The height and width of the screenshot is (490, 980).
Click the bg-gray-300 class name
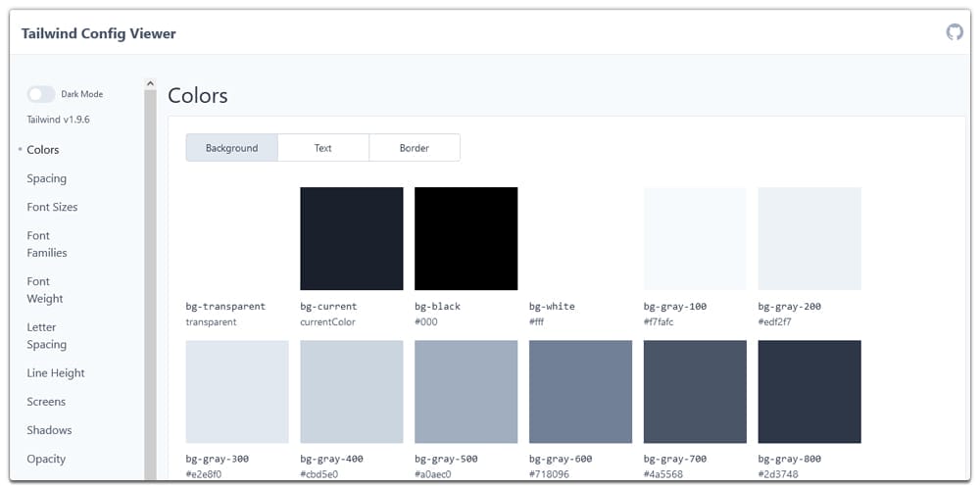[217, 459]
